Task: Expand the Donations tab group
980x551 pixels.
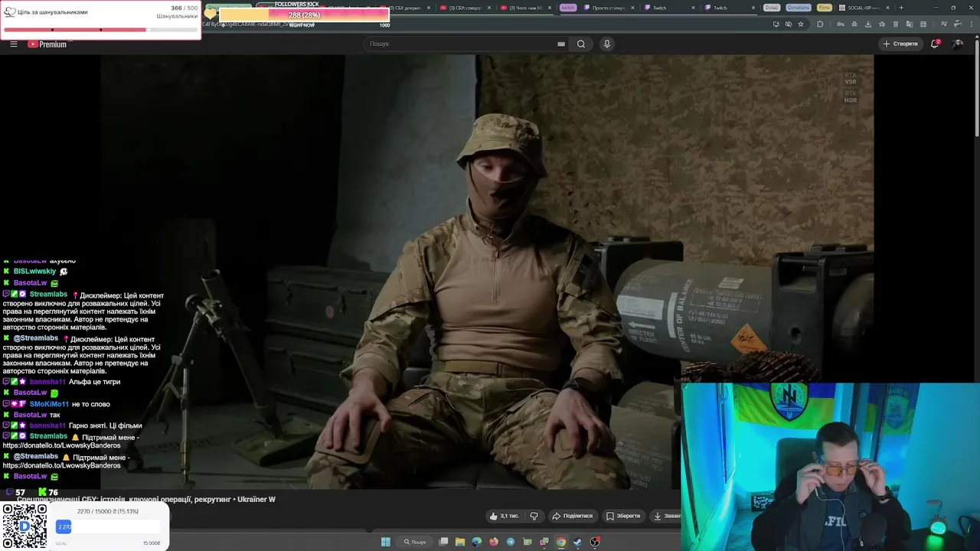Action: 798,8
